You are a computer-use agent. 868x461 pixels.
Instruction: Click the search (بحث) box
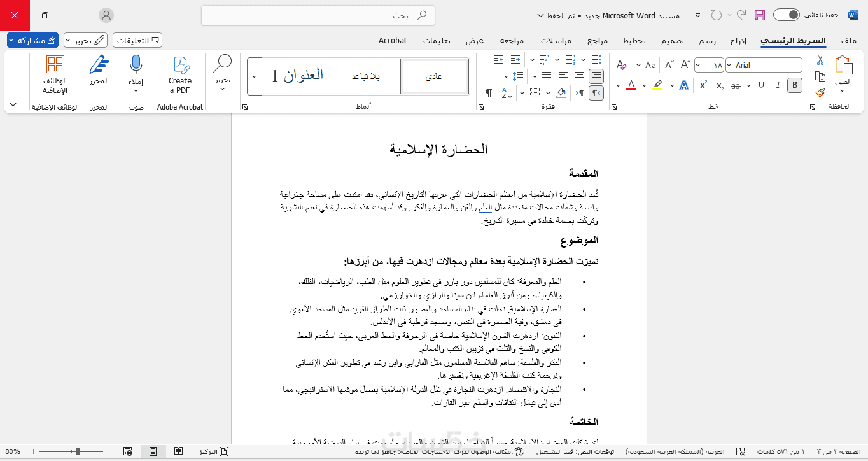click(x=318, y=15)
